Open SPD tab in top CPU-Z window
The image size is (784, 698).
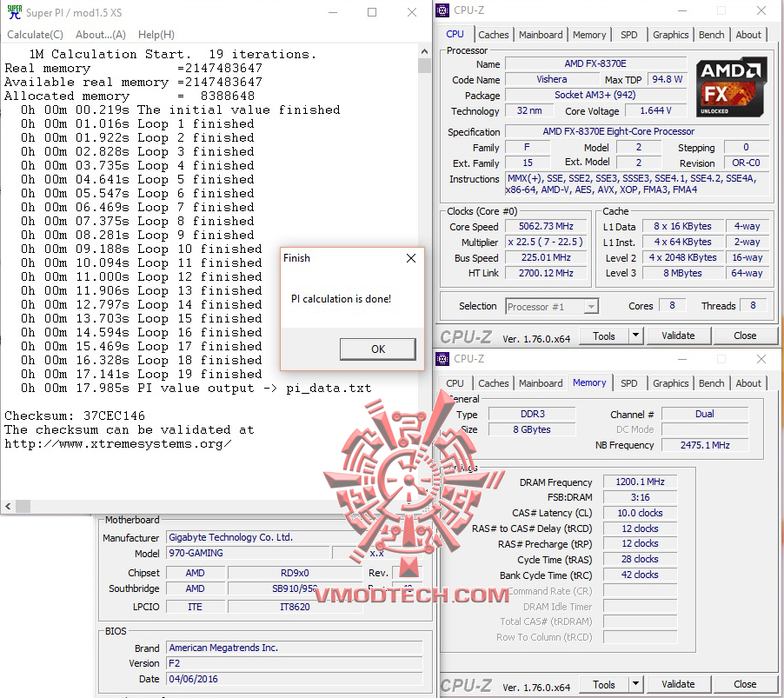[x=628, y=35]
